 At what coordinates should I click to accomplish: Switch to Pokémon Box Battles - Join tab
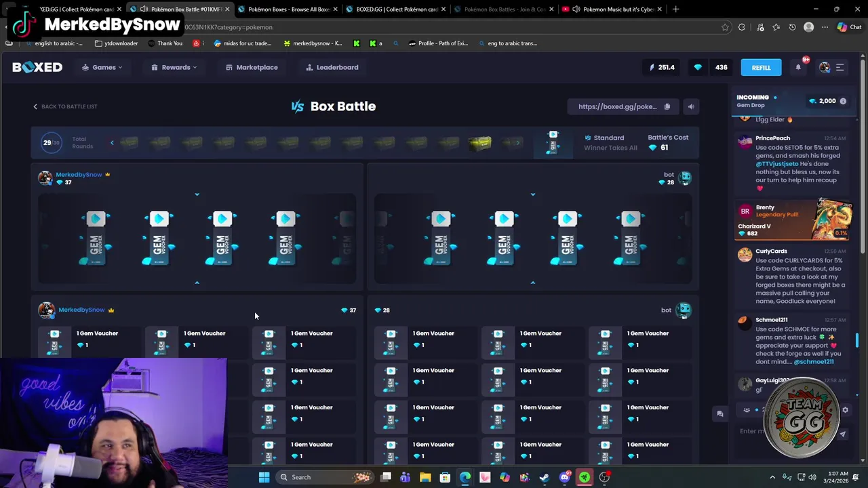502,9
